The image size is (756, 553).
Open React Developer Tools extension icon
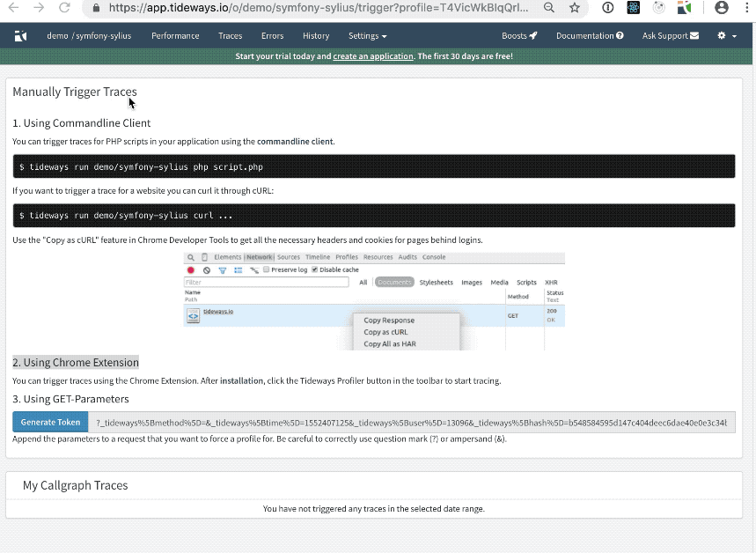633,7
